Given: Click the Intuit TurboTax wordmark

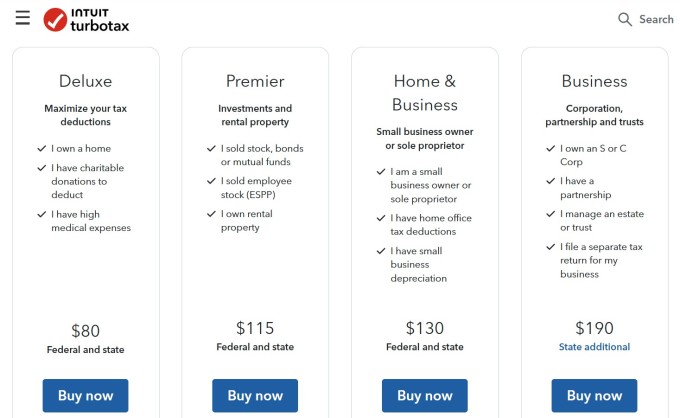Looking at the screenshot, I should click(x=99, y=19).
